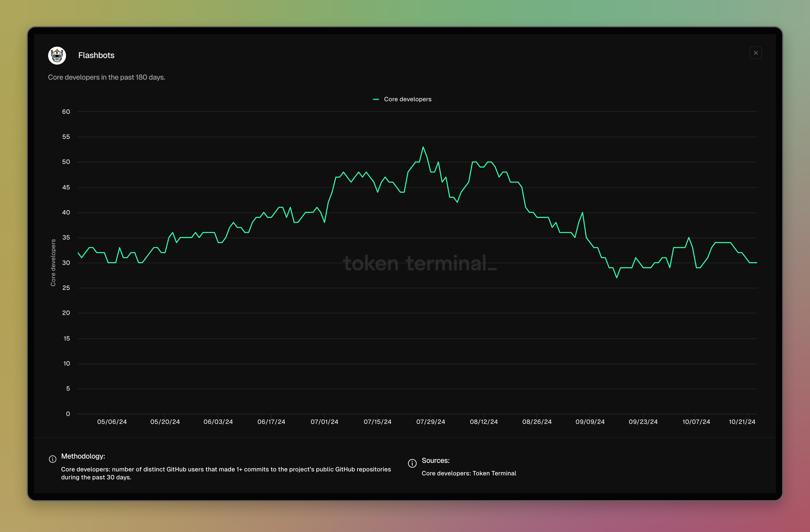Click the 07/01/24 x-axis label
This screenshot has width=810, height=532.
click(324, 422)
